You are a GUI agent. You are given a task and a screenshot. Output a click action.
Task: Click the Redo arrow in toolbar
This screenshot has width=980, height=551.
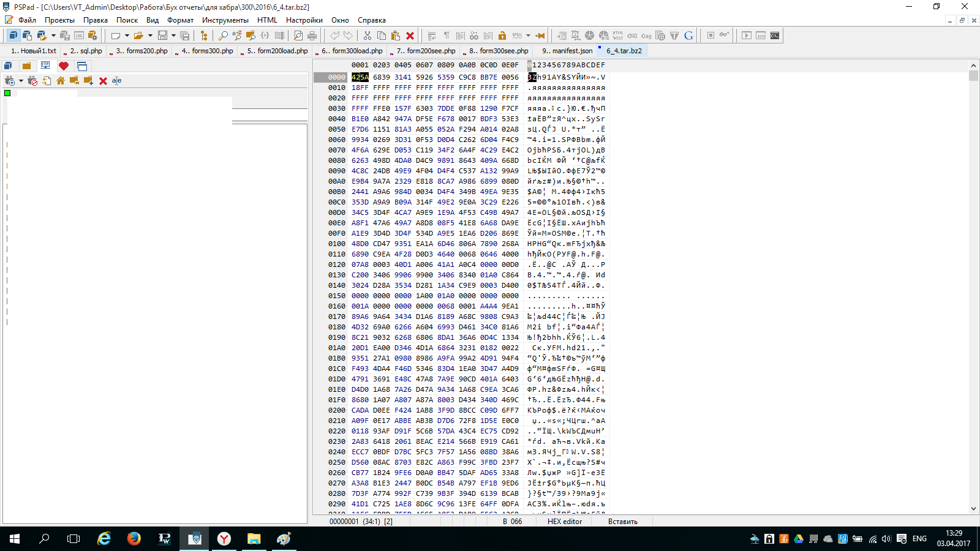348,36
